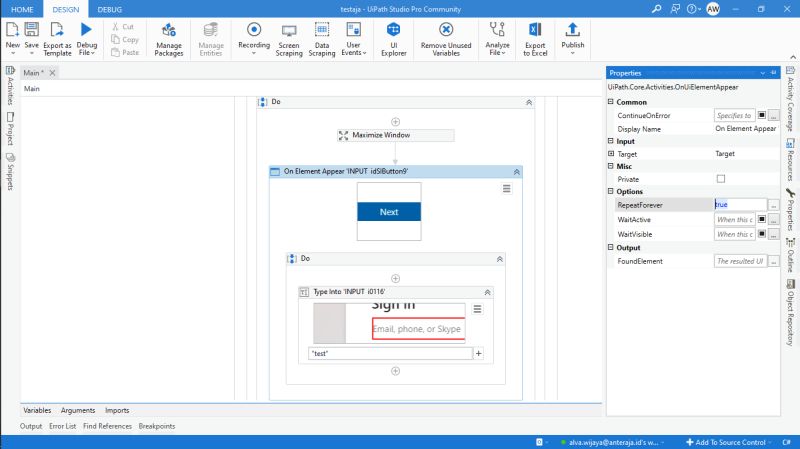800x449 pixels.
Task: Create a New file from ribbon
Action: pyautogui.click(x=12, y=38)
